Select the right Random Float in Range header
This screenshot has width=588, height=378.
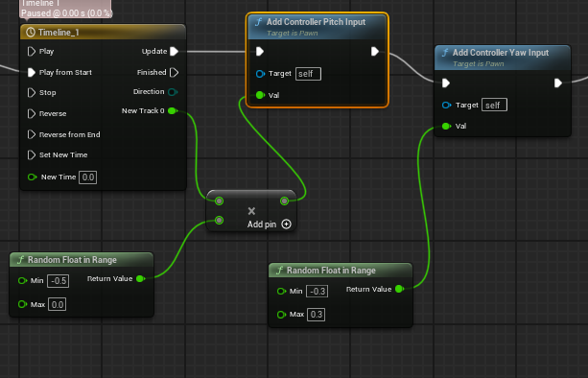tap(341, 270)
